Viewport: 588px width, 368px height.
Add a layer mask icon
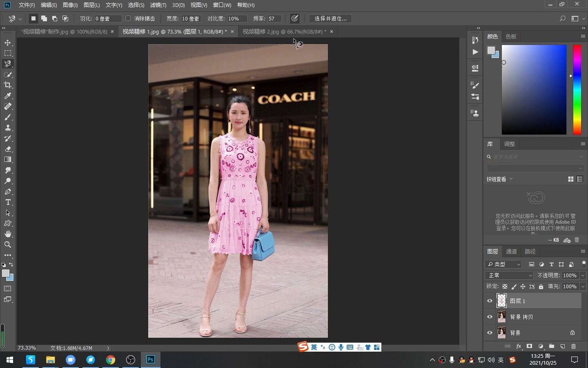tap(529, 346)
